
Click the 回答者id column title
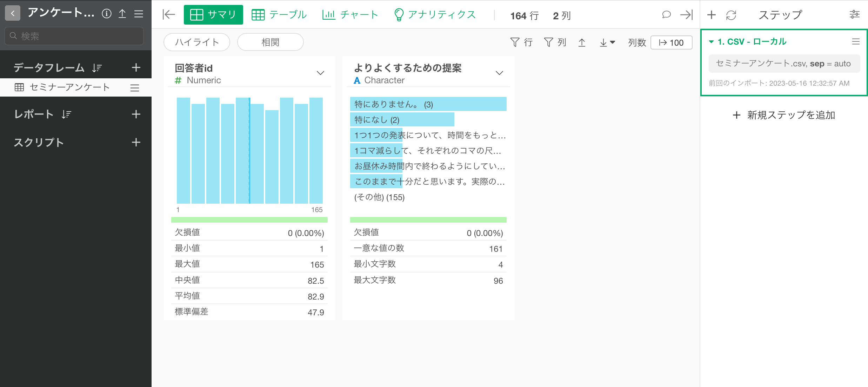[194, 68]
